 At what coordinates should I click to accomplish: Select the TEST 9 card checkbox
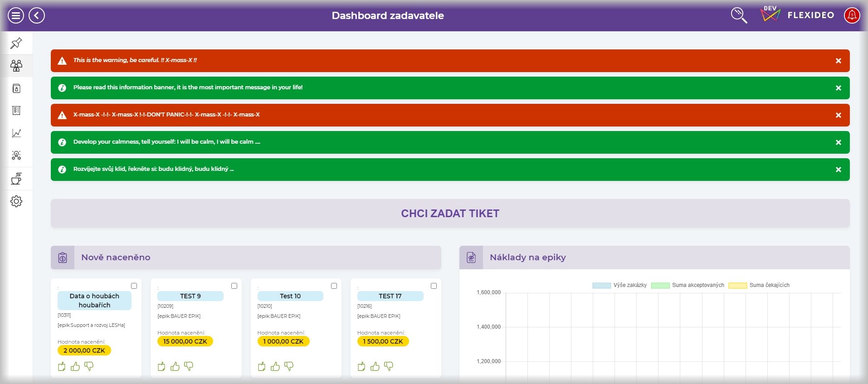[x=234, y=286]
